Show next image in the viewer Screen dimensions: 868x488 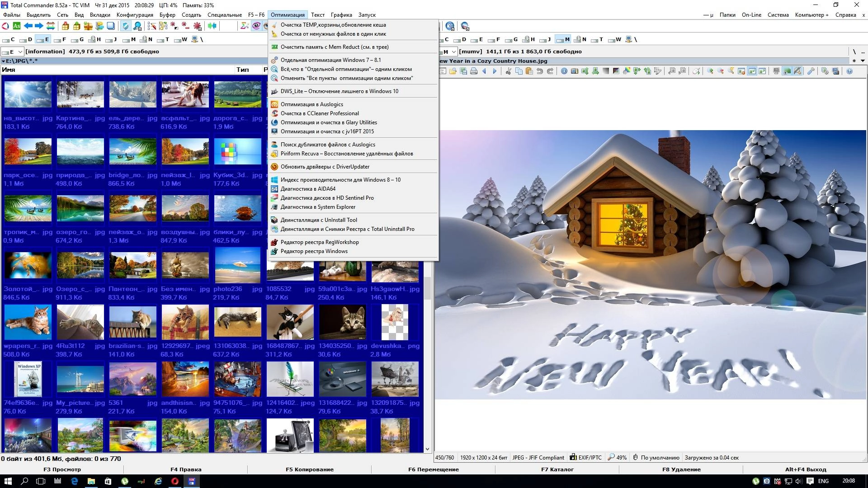coord(495,71)
